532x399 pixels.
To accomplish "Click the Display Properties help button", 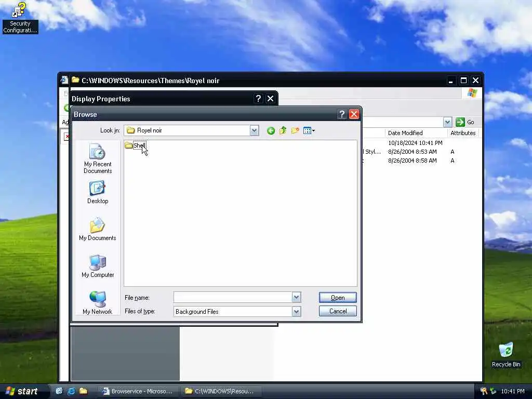I will pyautogui.click(x=258, y=99).
